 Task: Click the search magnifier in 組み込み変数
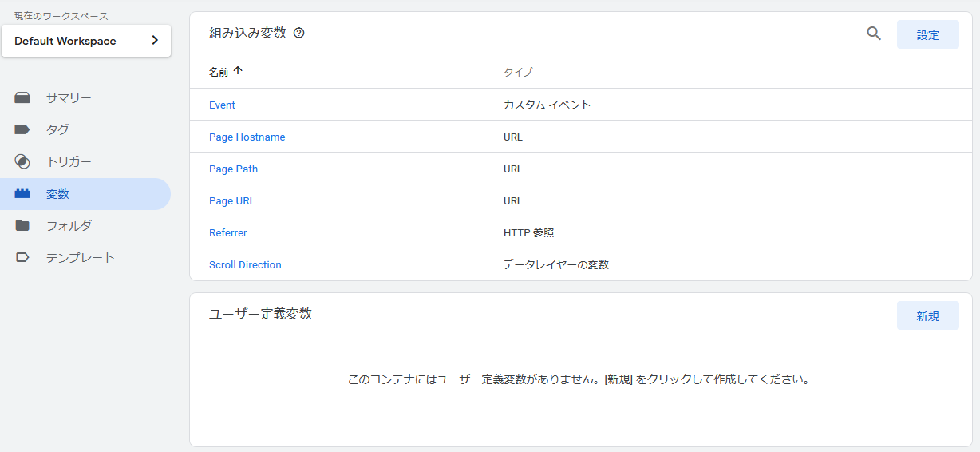pos(874,34)
